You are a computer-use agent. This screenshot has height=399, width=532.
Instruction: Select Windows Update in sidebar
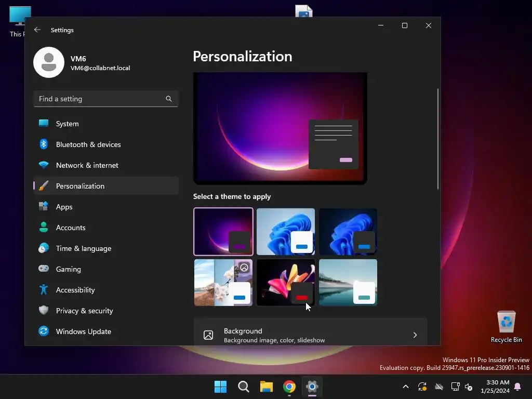pyautogui.click(x=106, y=331)
